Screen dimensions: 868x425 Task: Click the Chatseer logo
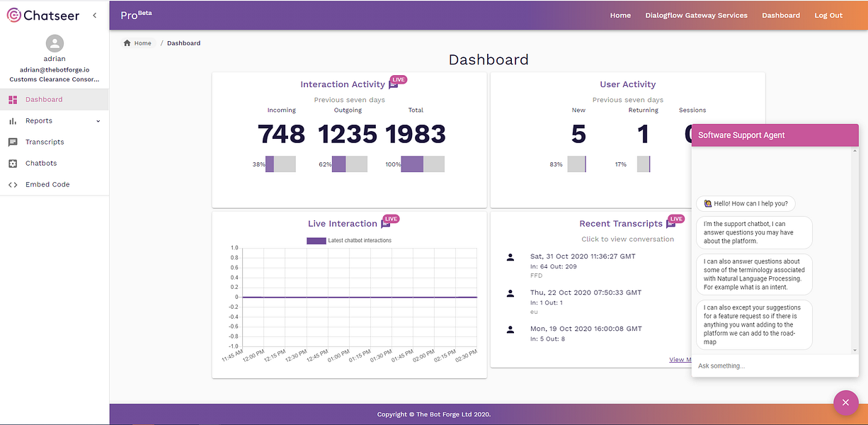pyautogui.click(x=43, y=15)
